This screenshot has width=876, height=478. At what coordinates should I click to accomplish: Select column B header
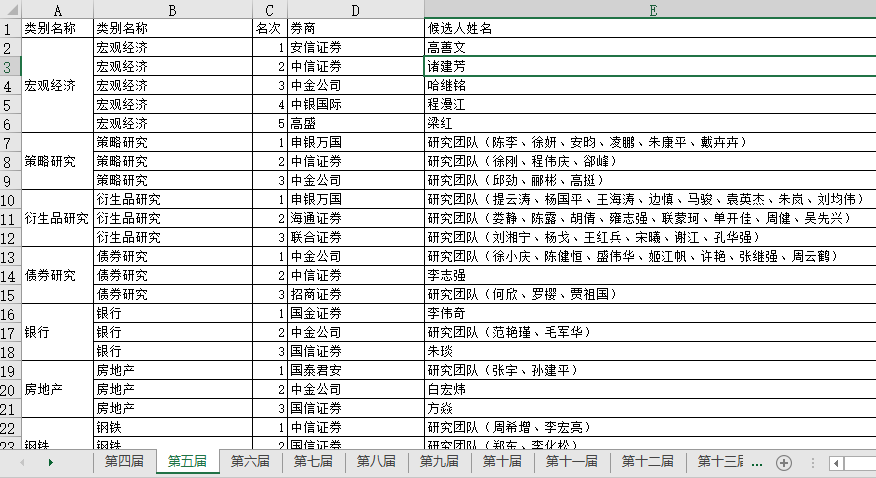(x=173, y=9)
